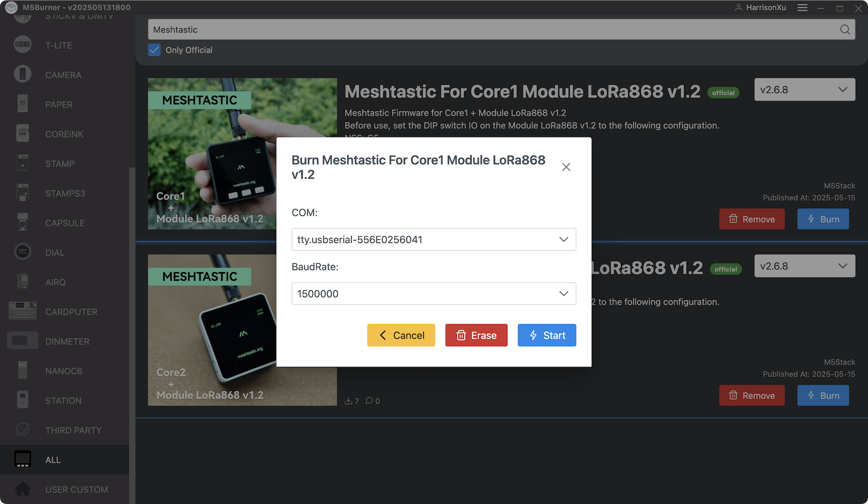Select the T-LITE device icon in sidebar
Viewport: 868px width, 504px height.
[x=23, y=45]
